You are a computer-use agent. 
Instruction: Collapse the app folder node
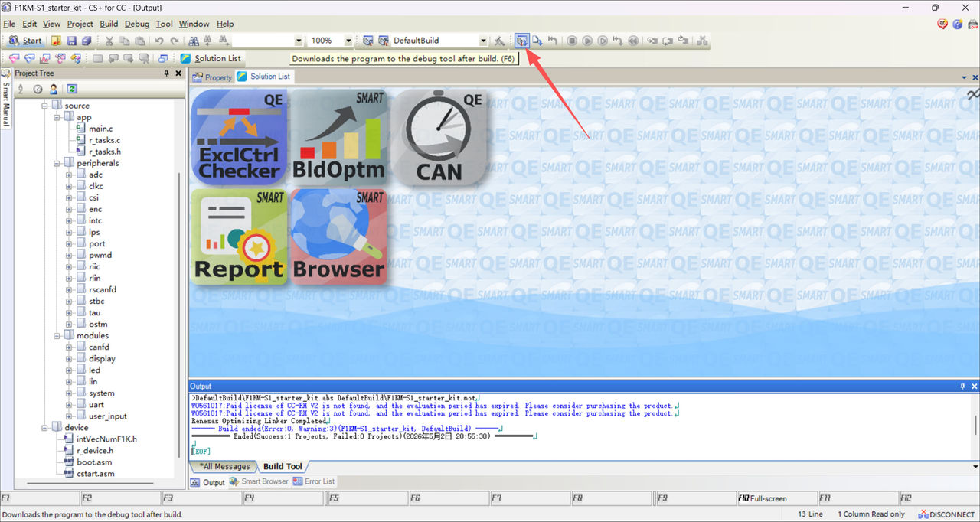tap(57, 117)
